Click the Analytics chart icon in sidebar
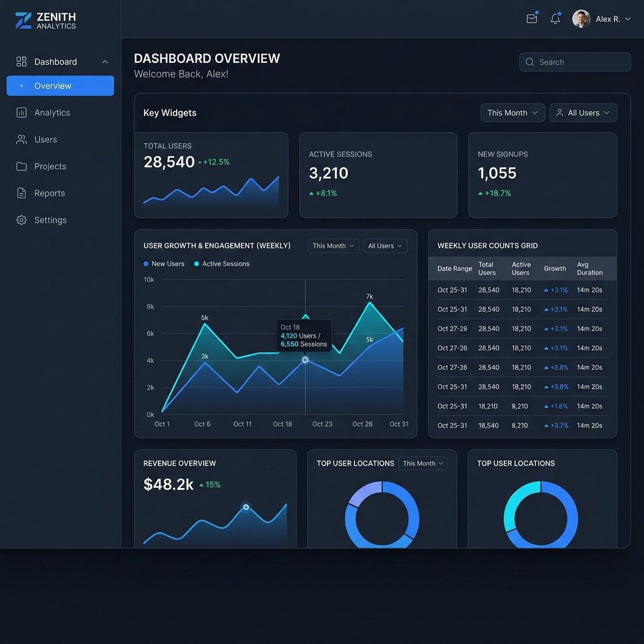 coord(21,113)
